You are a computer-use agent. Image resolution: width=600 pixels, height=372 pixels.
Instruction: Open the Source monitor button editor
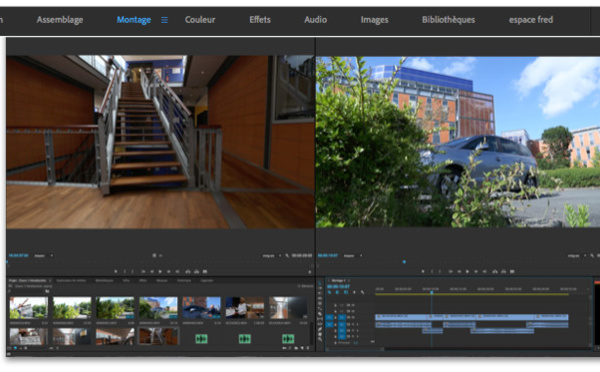(x=310, y=272)
